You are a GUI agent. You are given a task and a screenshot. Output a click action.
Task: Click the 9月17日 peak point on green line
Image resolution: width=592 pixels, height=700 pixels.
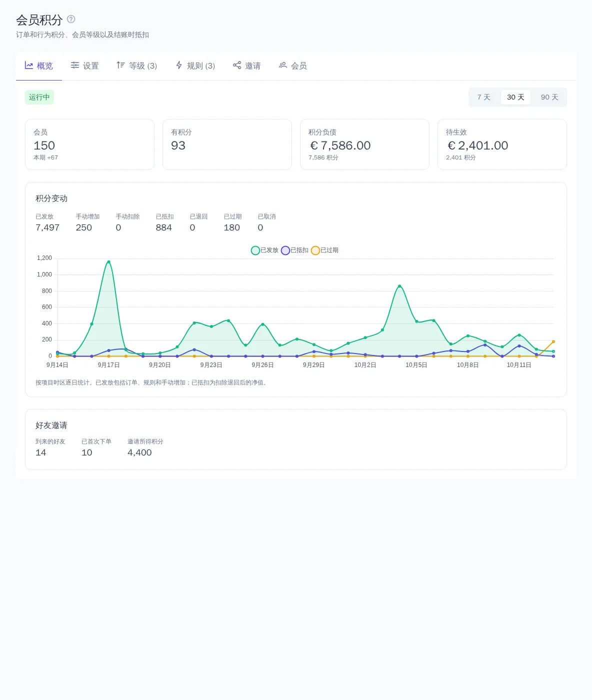click(x=108, y=262)
